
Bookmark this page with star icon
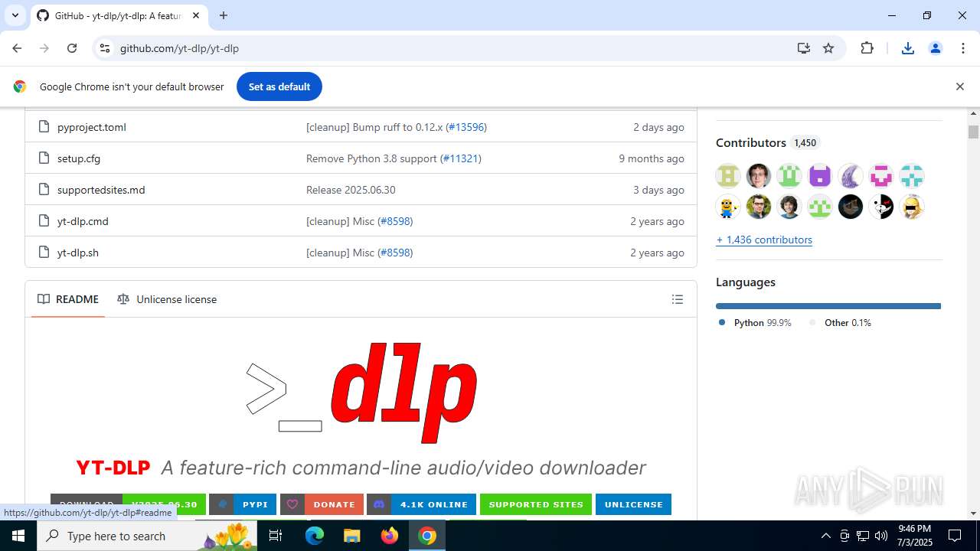828,48
